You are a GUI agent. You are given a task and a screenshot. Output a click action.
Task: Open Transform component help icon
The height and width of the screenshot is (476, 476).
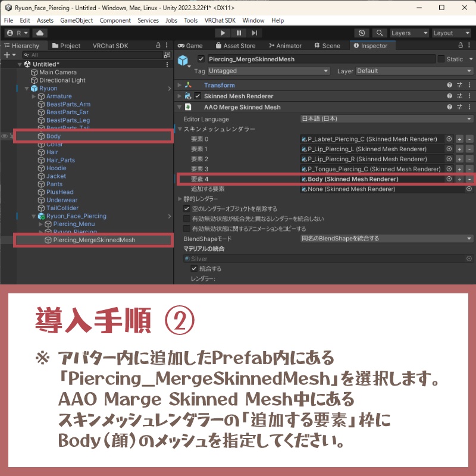click(x=449, y=85)
